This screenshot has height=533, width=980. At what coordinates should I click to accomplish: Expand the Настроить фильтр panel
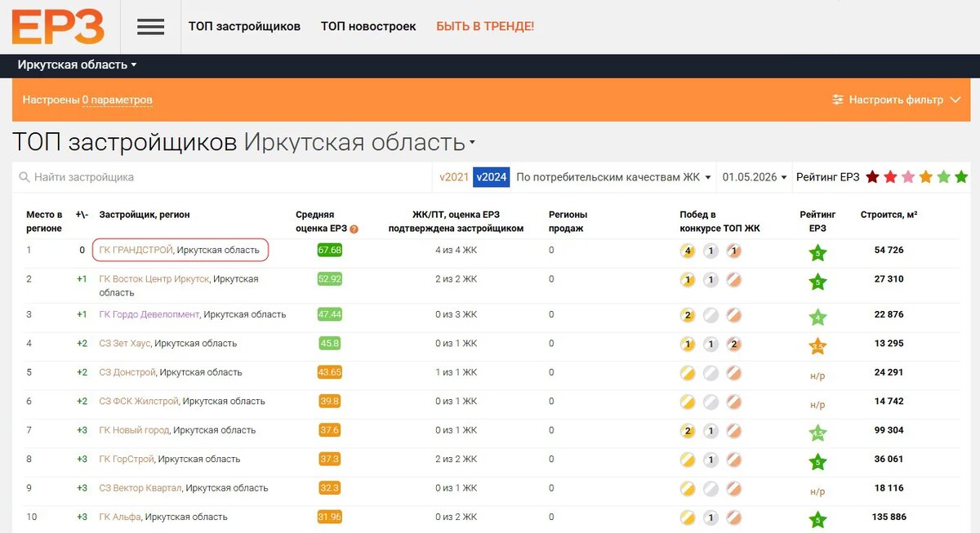[898, 100]
